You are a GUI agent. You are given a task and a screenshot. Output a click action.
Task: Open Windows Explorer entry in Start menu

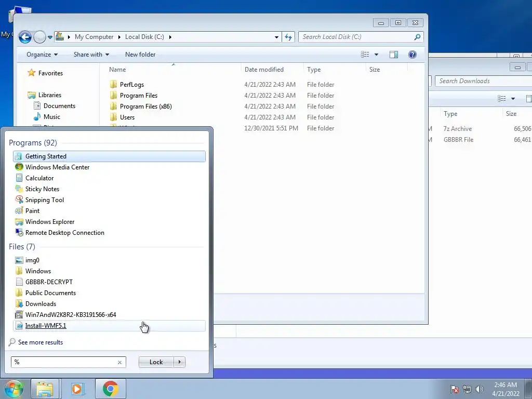(x=109, y=221)
